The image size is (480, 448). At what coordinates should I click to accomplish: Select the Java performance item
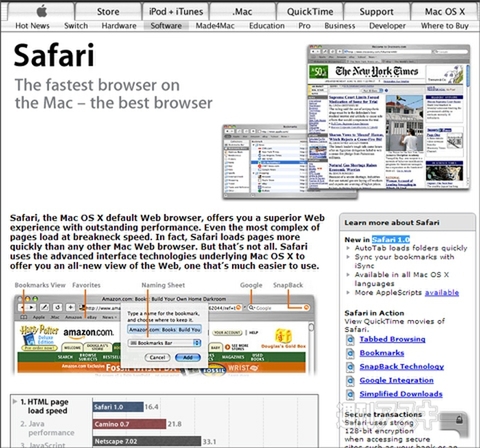pyautogui.click(x=47, y=428)
